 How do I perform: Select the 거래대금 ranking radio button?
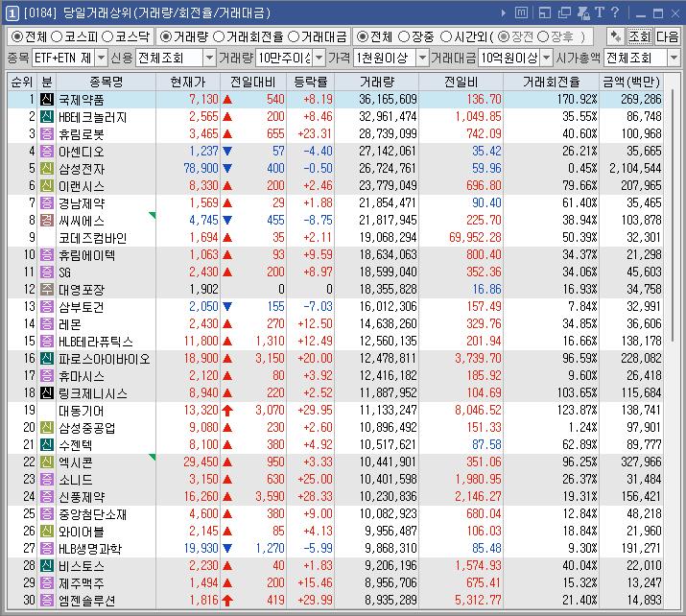[x=294, y=36]
